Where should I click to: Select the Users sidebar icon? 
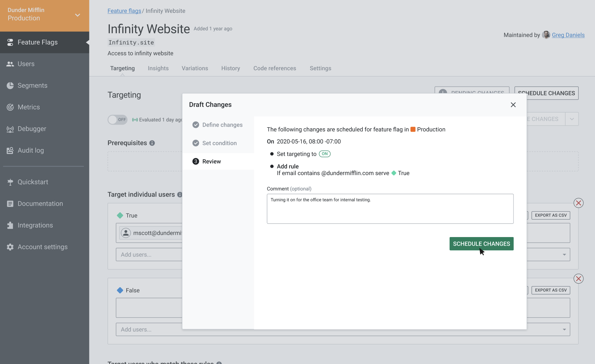(x=26, y=64)
